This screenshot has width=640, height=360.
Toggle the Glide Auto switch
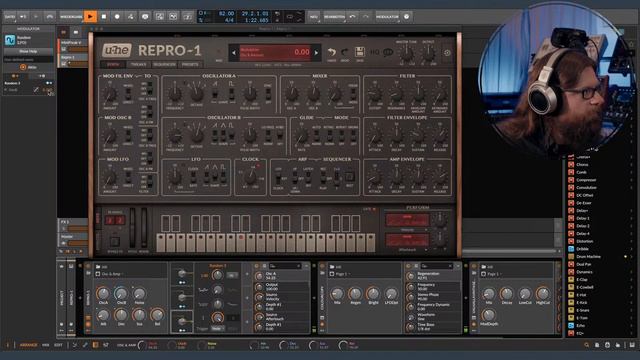[317, 136]
